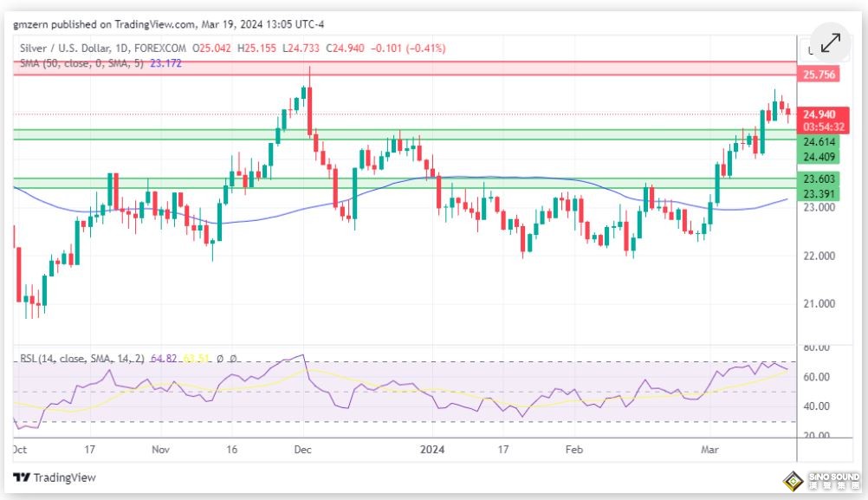Image resolution: width=868 pixels, height=500 pixels.
Task: Click the 23.603 support level label
Action: click(x=819, y=179)
